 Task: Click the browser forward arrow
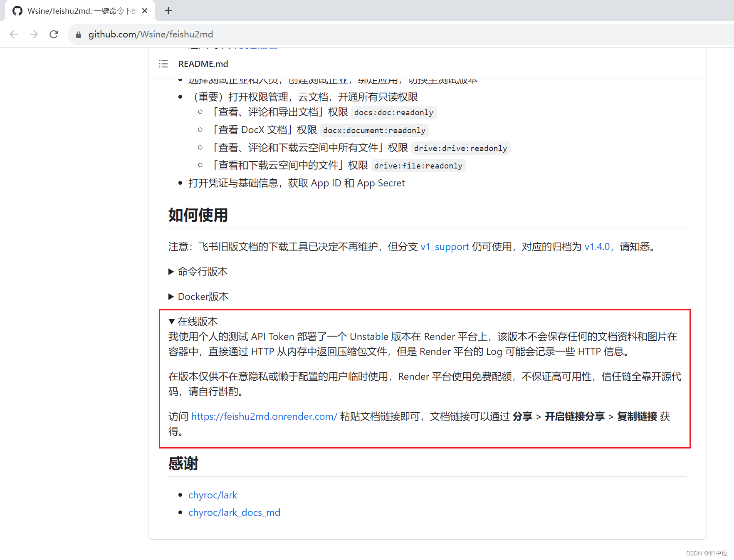(34, 34)
